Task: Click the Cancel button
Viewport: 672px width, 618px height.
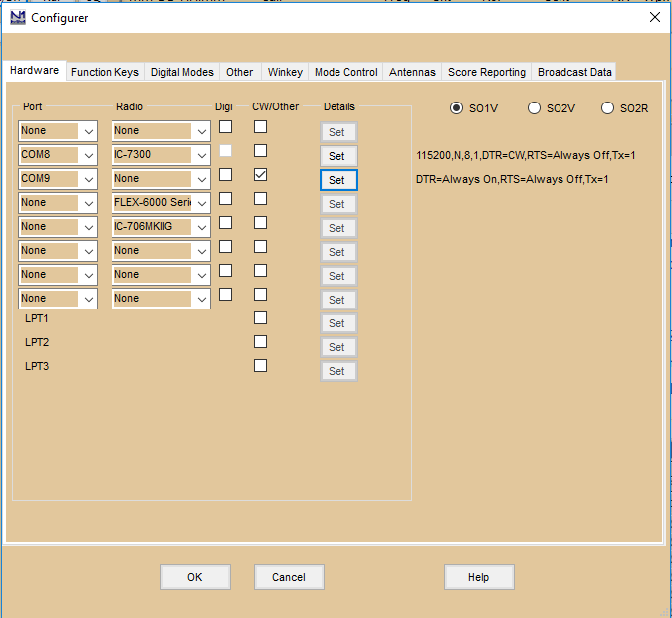Action: click(x=289, y=577)
